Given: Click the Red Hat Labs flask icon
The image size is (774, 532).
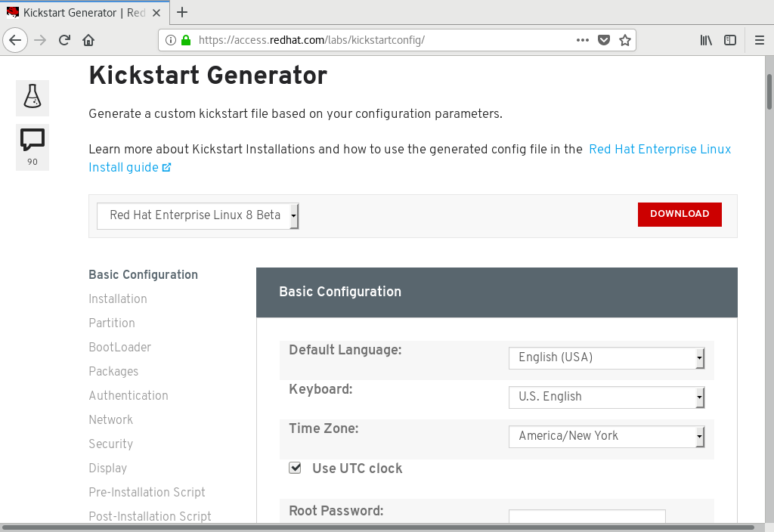Looking at the screenshot, I should (x=33, y=96).
